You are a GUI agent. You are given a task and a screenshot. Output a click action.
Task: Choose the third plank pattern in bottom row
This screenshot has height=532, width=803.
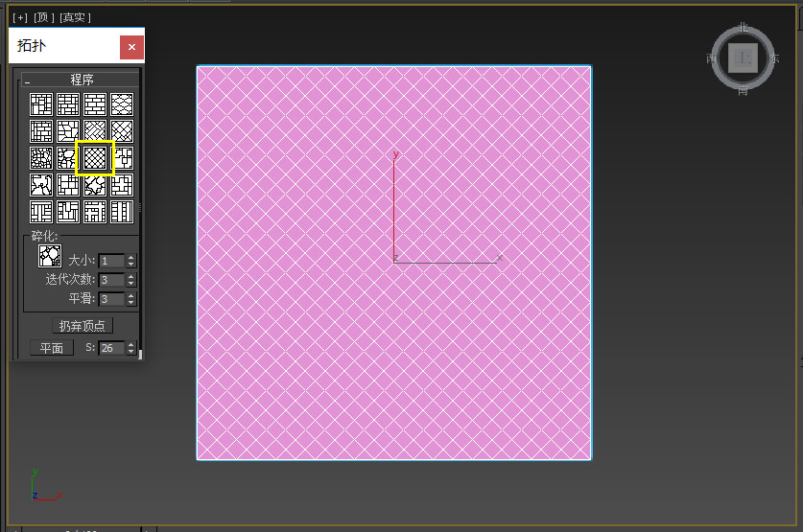95,212
